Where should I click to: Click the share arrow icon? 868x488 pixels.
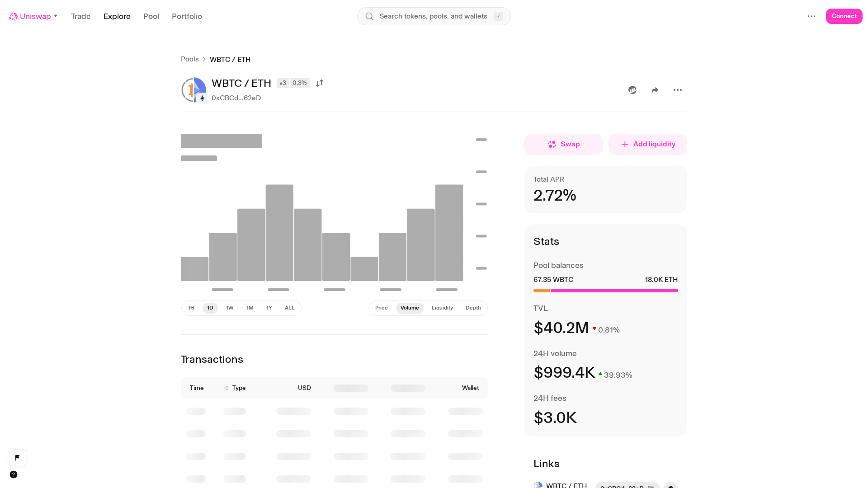tap(655, 90)
